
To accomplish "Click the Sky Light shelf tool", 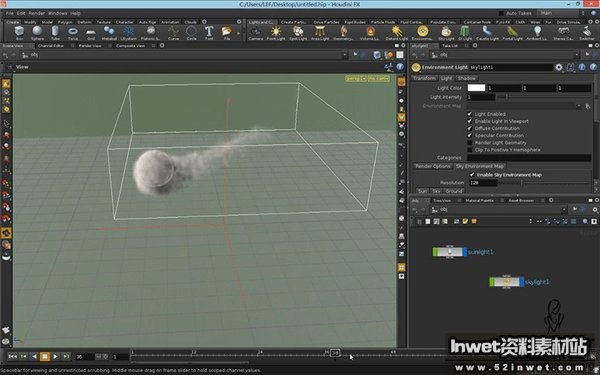I will (446, 33).
